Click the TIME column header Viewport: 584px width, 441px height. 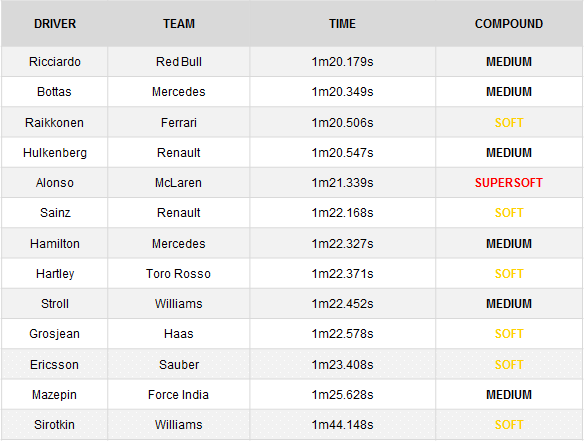coord(342,24)
